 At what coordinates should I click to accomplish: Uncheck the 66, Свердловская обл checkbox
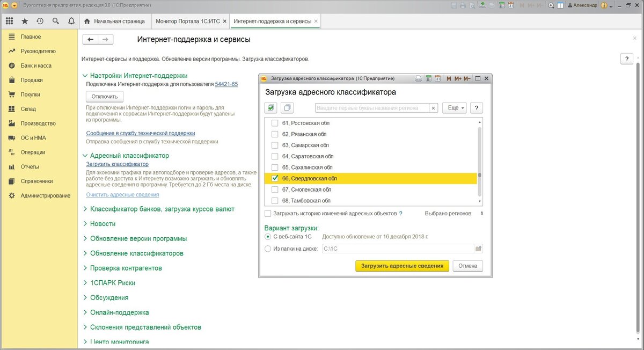(275, 178)
